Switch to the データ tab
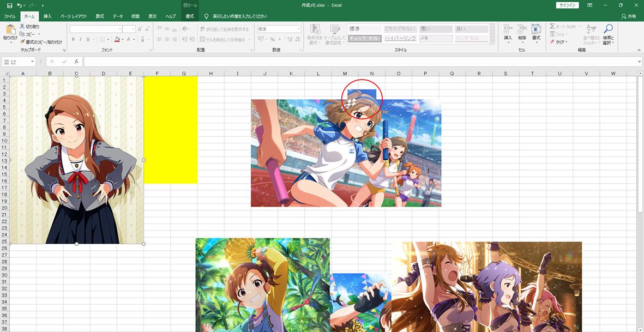Screen dimensions: 644x332 (118, 16)
